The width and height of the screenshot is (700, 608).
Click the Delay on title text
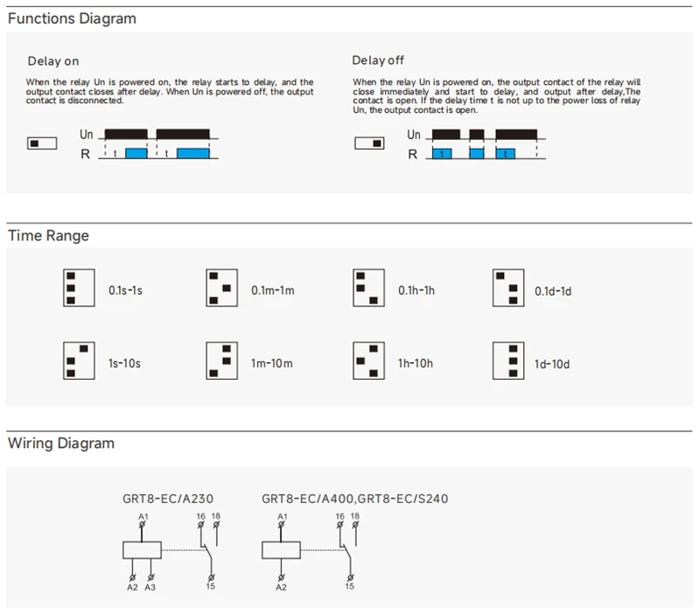pos(53,61)
